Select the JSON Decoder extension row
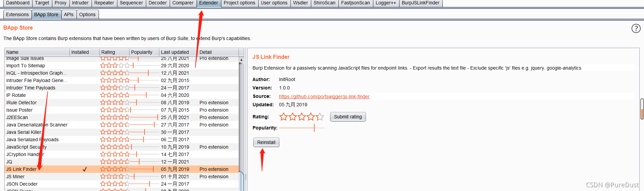The width and height of the screenshot is (644, 191). click(122, 184)
